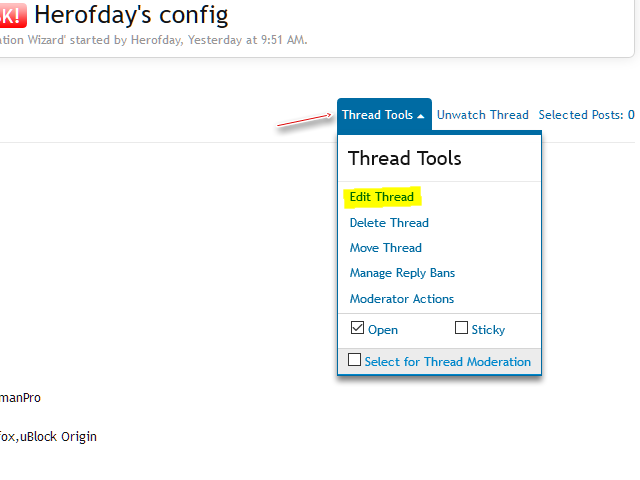Open Manage Reply Bans
Image resolution: width=640 pixels, height=480 pixels.
(x=402, y=273)
